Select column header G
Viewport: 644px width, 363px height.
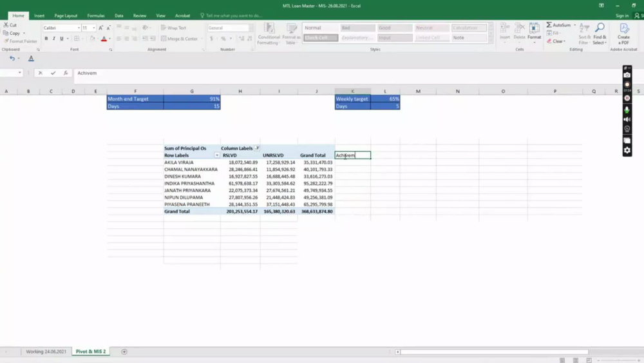tap(192, 92)
